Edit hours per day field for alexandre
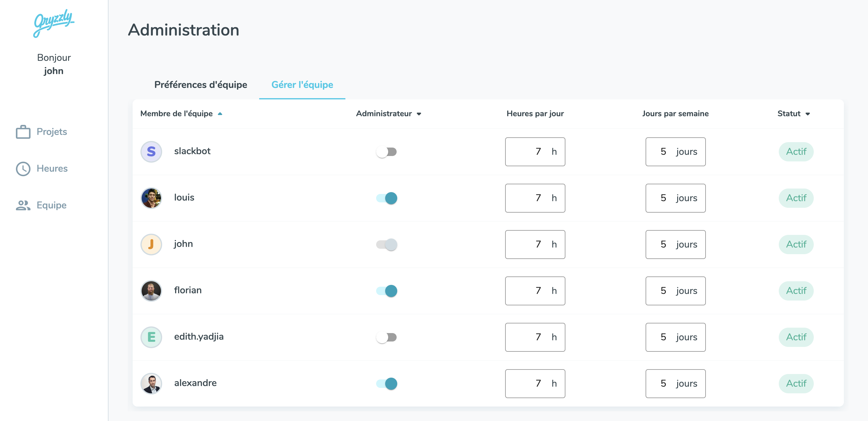The height and width of the screenshot is (421, 868). [535, 384]
